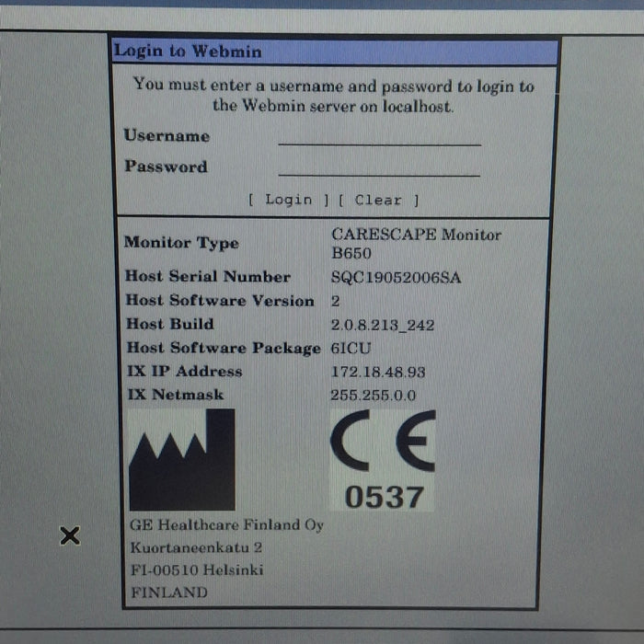Select IX IP Address "172.18.48.93"
644x644 pixels.
(x=378, y=372)
